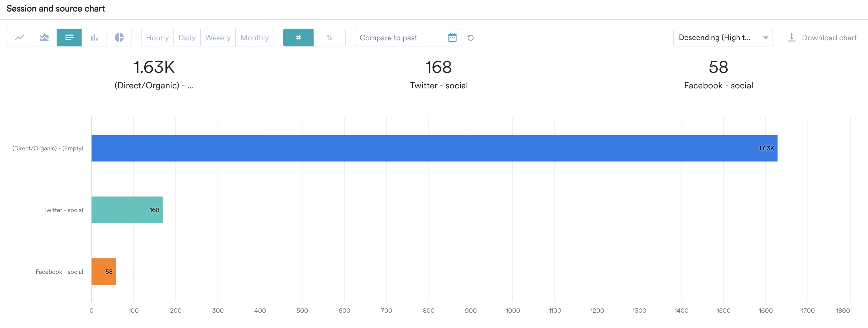Toggle Hourly time granularity
The height and width of the screenshot is (328, 868).
[157, 38]
